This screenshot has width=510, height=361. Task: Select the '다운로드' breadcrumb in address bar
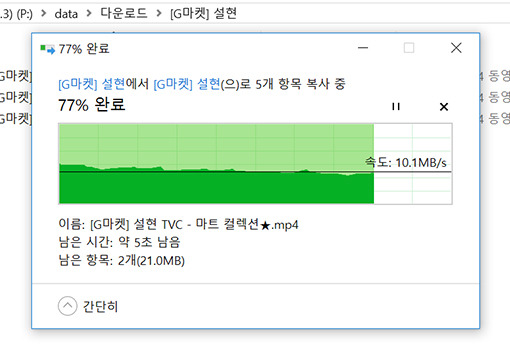124,13
